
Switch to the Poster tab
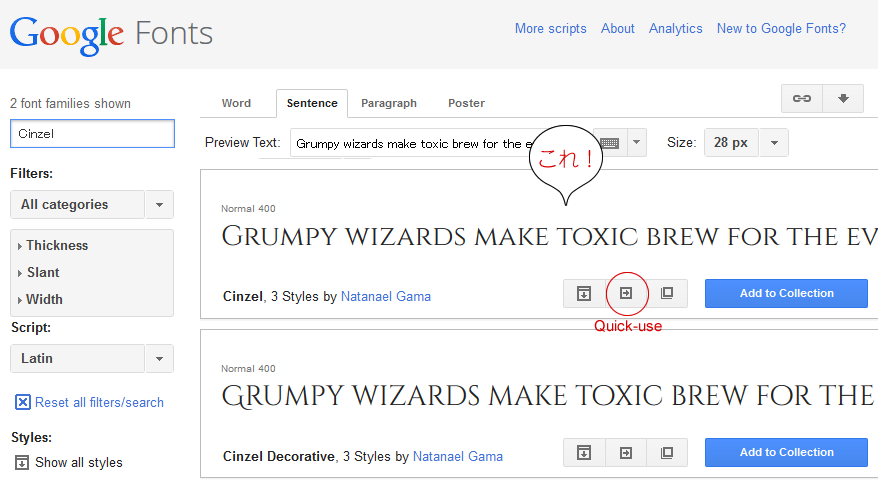point(466,103)
